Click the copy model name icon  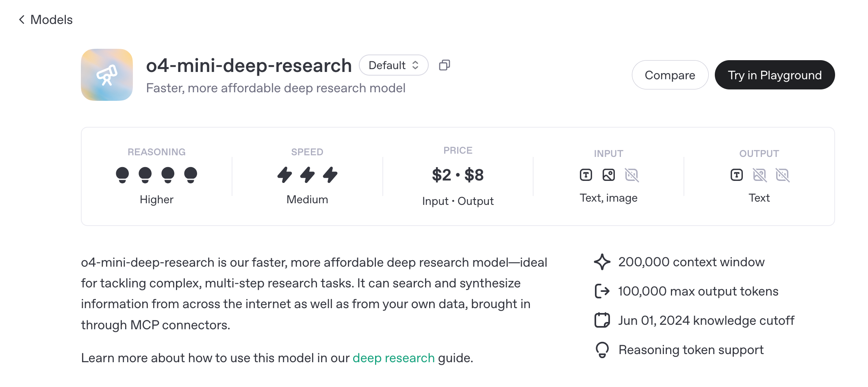point(444,65)
